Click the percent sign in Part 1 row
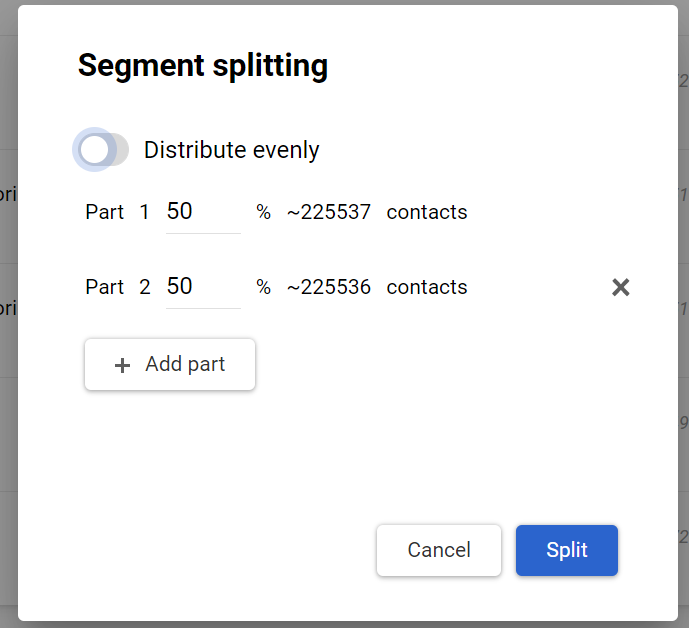This screenshot has width=689, height=628. (x=263, y=212)
